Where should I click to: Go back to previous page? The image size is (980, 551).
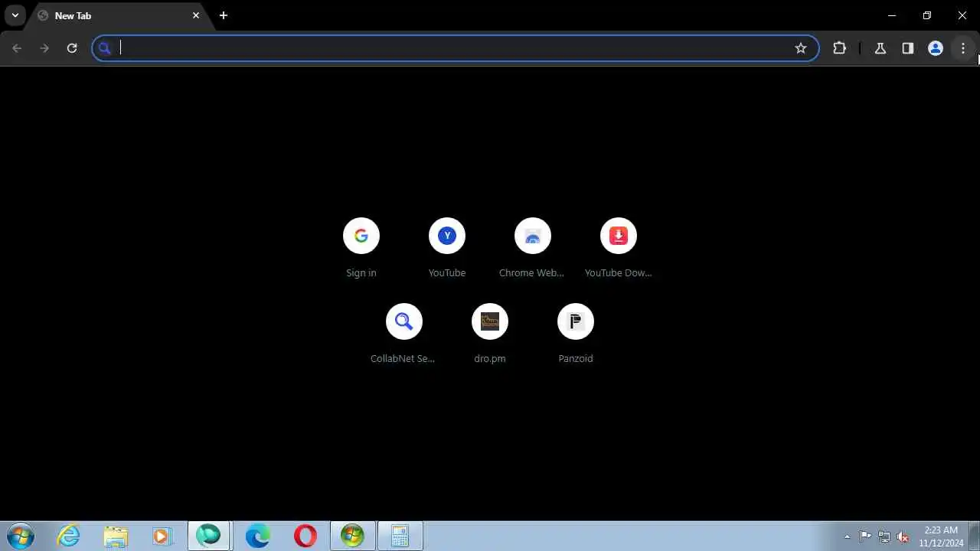click(x=17, y=48)
